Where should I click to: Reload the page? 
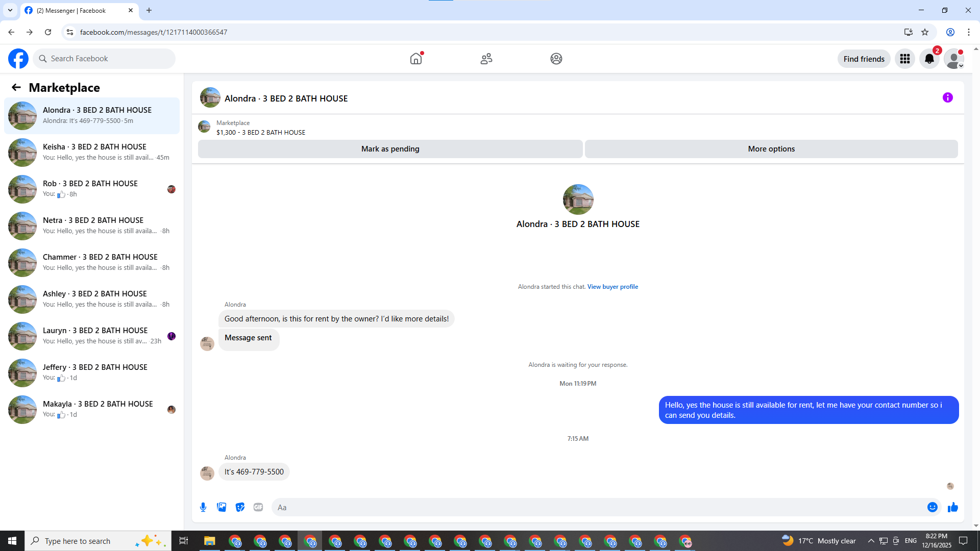coord(48,32)
